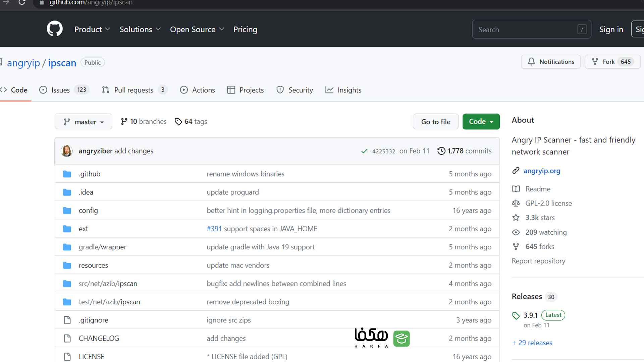The height and width of the screenshot is (362, 644).
Task: Click the + 29 releases link
Action: (532, 343)
